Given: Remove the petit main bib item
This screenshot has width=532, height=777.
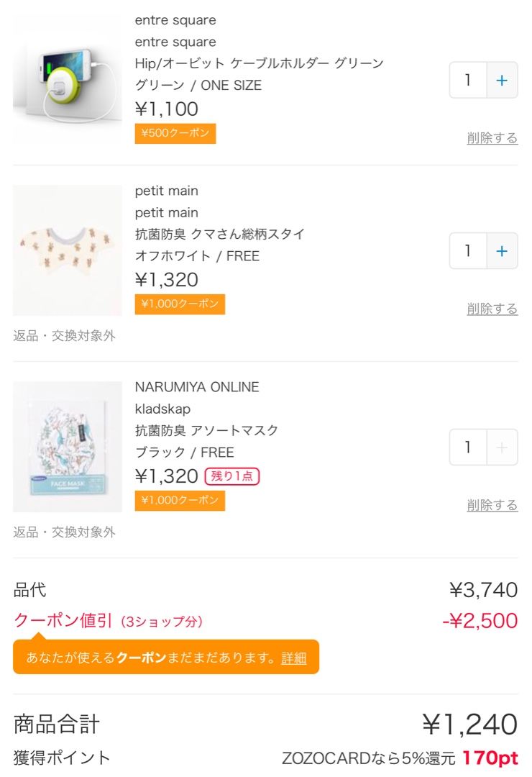Looking at the screenshot, I should click(x=492, y=309).
